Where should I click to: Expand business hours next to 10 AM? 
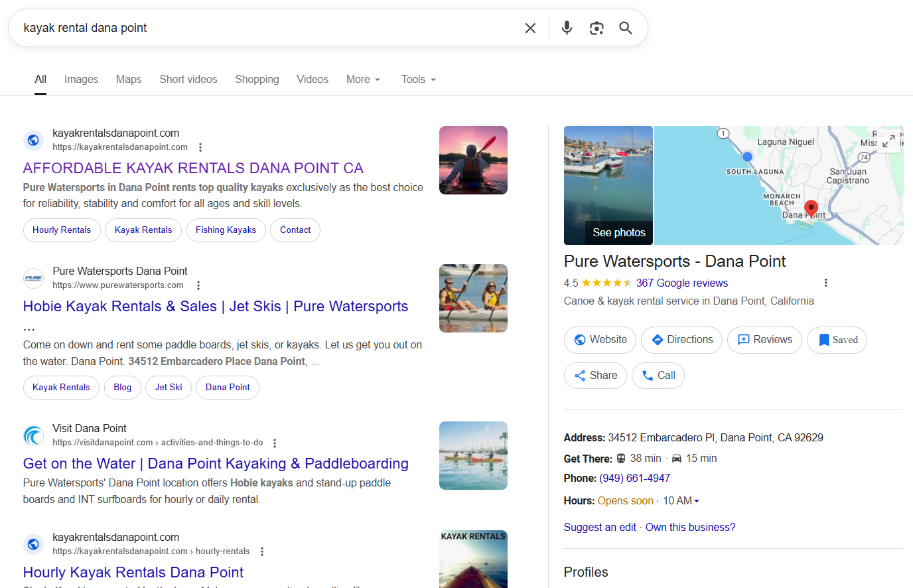(x=697, y=501)
